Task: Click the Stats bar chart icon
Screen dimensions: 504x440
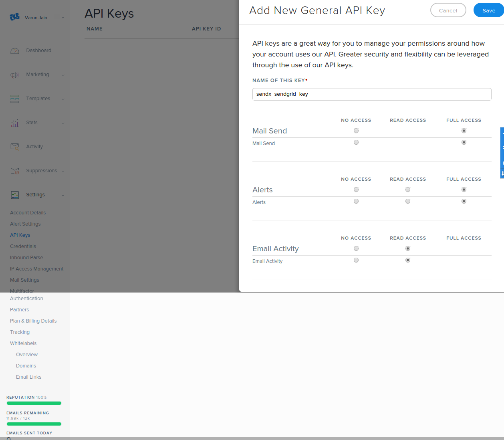Action: click(x=15, y=123)
